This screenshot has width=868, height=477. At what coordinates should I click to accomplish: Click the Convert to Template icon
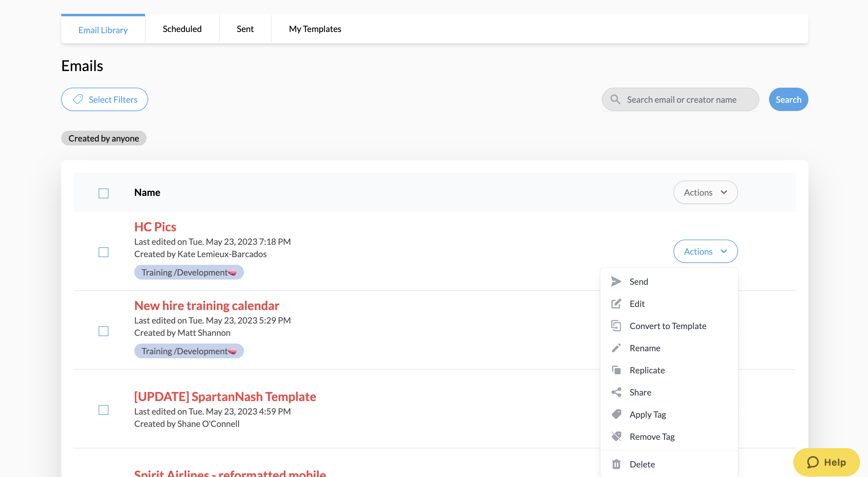click(616, 326)
